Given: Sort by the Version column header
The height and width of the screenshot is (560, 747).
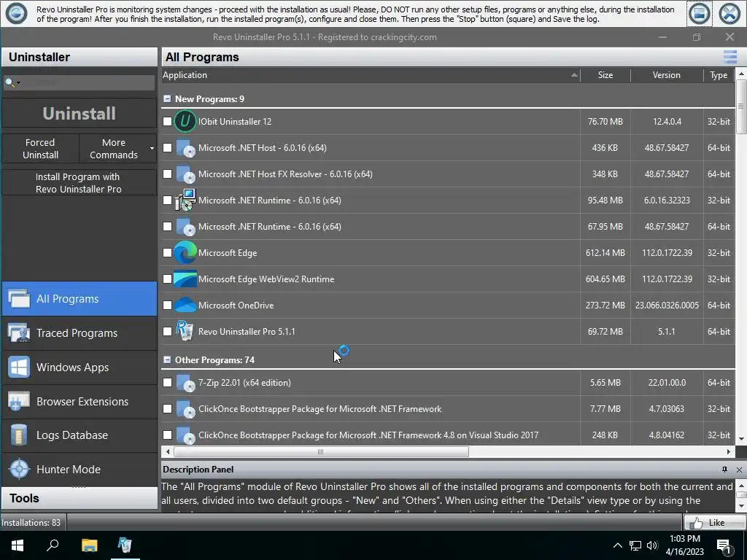Looking at the screenshot, I should click(x=667, y=75).
